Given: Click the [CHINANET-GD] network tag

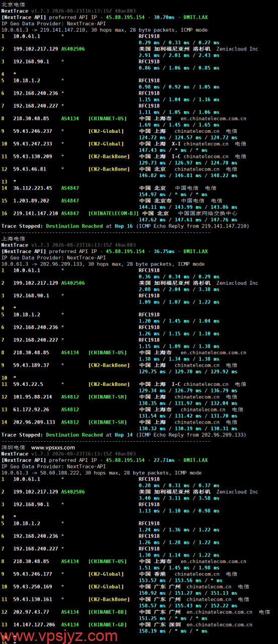Looking at the screenshot, I should pyautogui.click(x=108, y=624).
